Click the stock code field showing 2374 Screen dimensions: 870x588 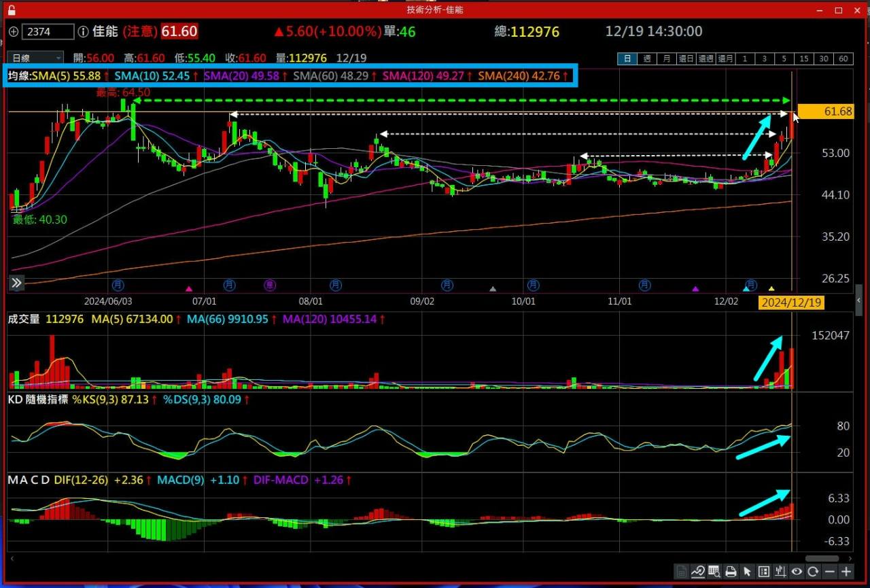pyautogui.click(x=48, y=32)
